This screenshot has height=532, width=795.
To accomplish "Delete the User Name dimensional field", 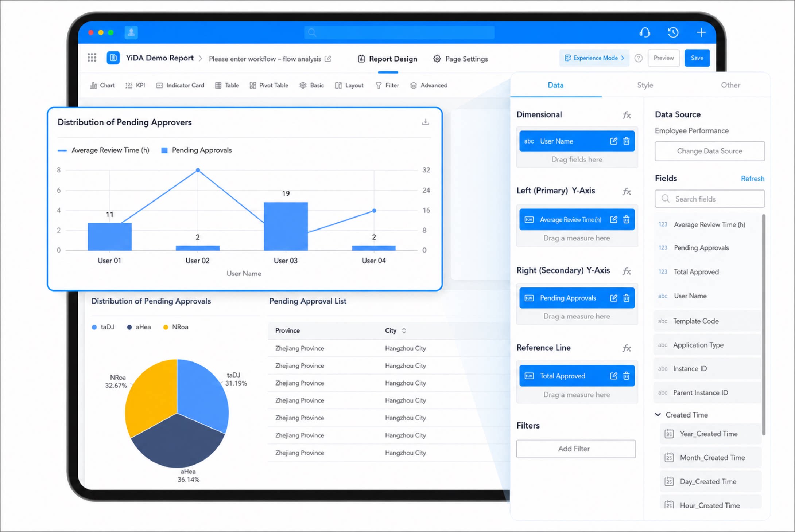I will pos(626,141).
